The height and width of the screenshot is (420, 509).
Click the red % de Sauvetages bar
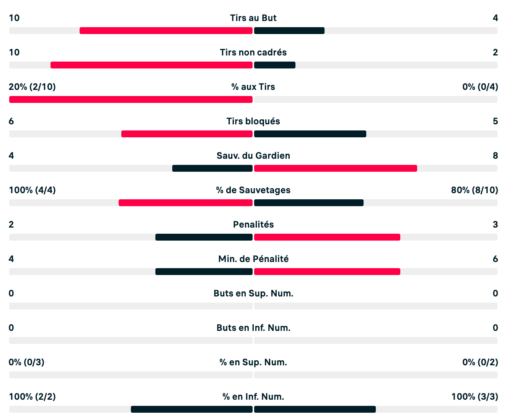click(186, 203)
